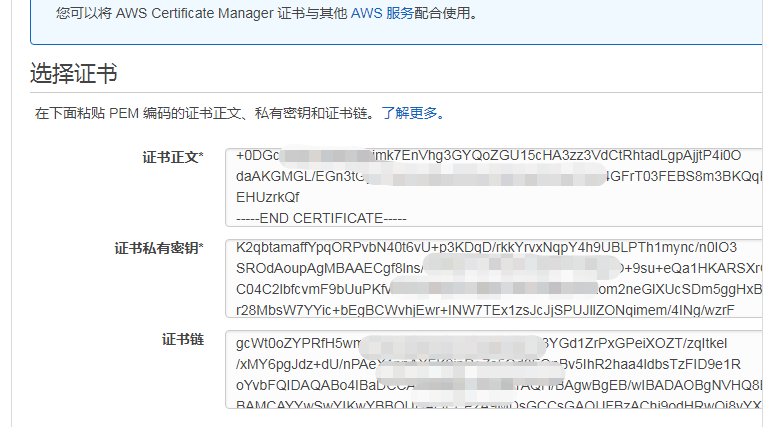769x427 pixels.
Task: Click the line starting r28MbsW7YYic in private key
Action: [x=485, y=310]
